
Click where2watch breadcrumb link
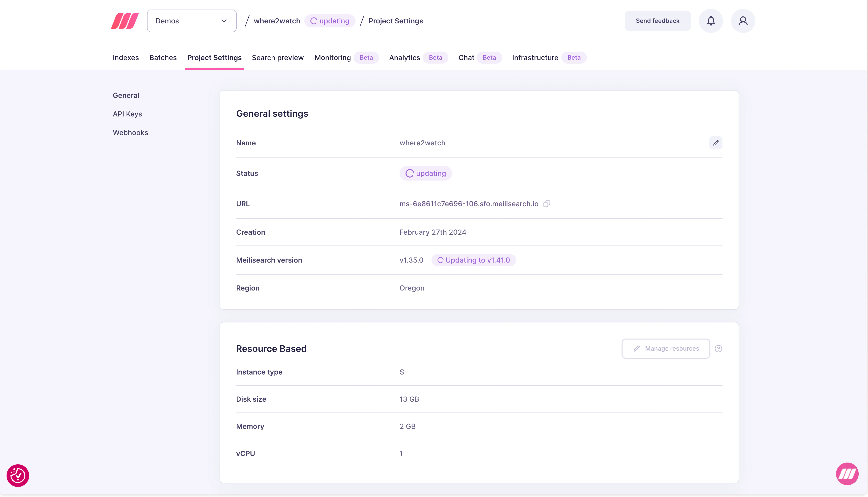pyautogui.click(x=277, y=21)
